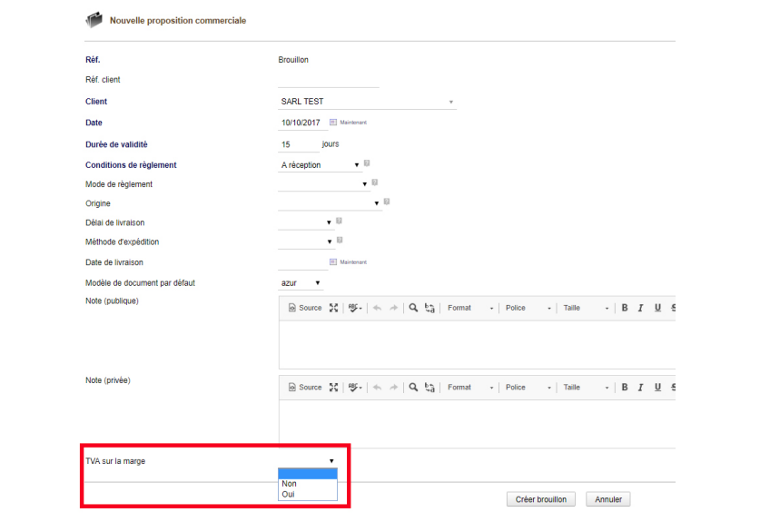Select Non in TVA sur la marge list

click(x=308, y=483)
